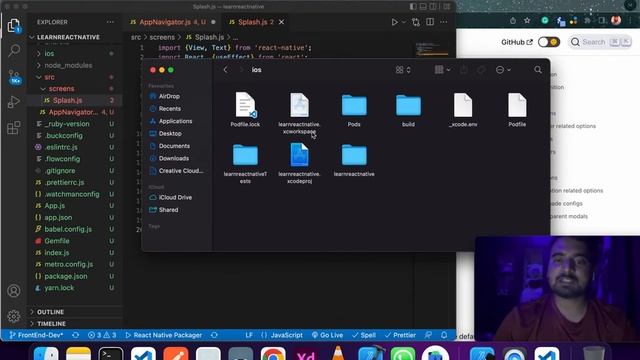This screenshot has width=640, height=360.
Task: Click the Split Editor icon
Action: click(430, 22)
